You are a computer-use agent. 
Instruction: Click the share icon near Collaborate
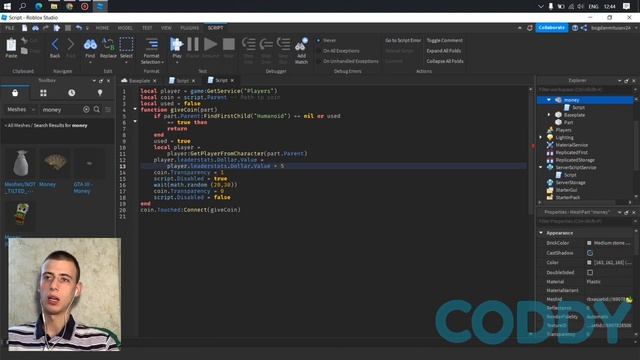pyautogui.click(x=584, y=28)
